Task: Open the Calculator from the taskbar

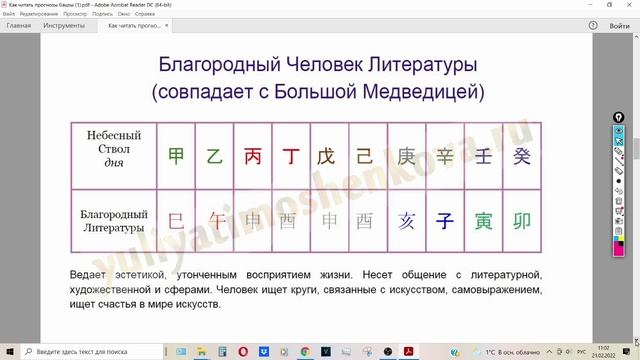Action: point(222,351)
